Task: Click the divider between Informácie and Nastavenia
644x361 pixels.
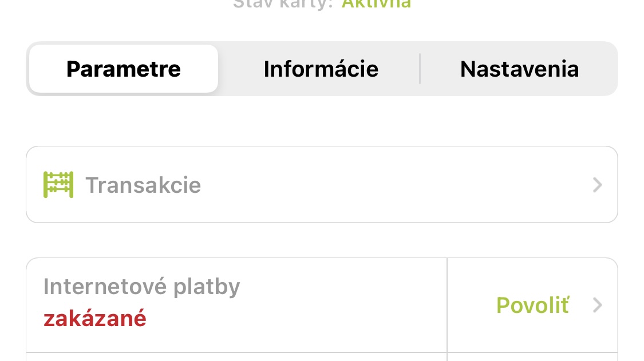Action: [x=420, y=69]
